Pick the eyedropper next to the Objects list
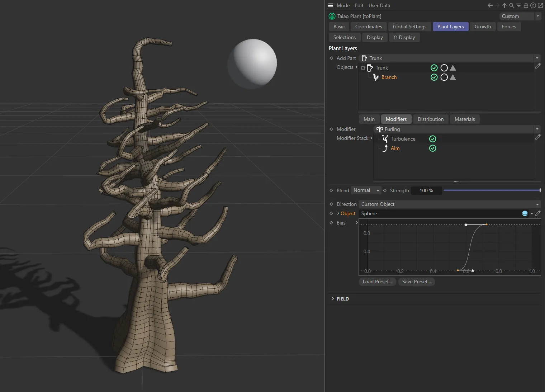The image size is (545, 392). (538, 66)
